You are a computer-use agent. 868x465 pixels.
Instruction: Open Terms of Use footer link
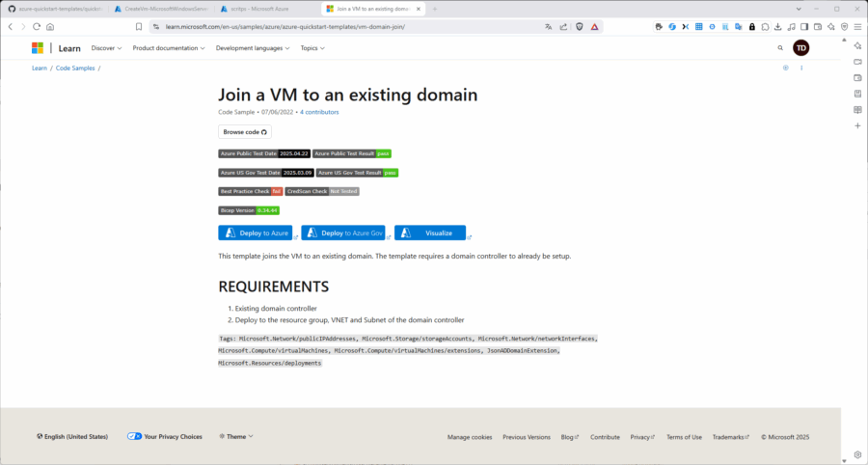(684, 437)
